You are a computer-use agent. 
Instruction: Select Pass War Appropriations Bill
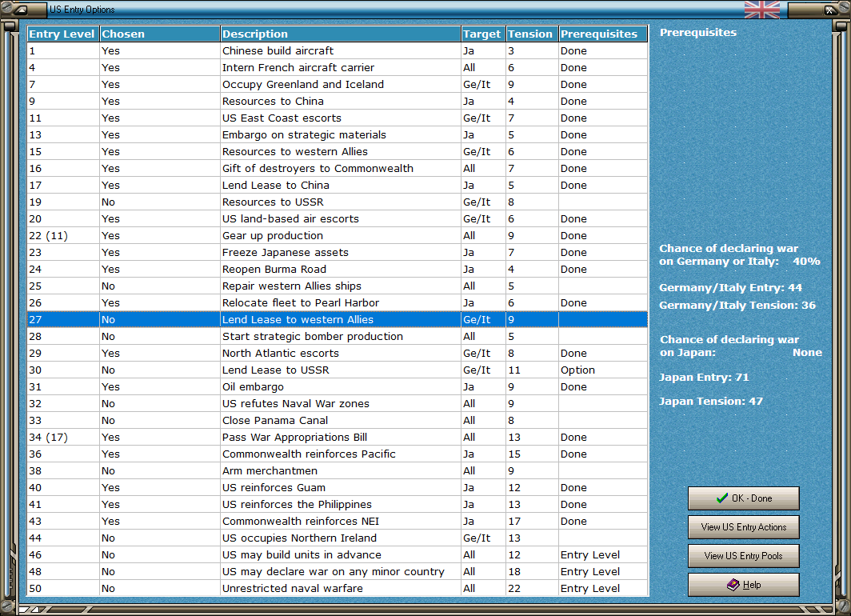337,438
